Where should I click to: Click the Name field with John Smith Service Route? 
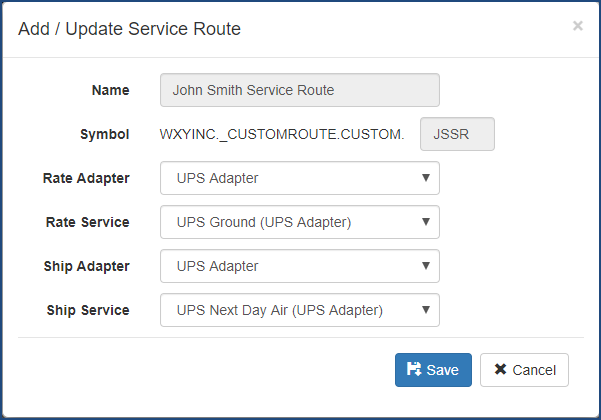[299, 90]
